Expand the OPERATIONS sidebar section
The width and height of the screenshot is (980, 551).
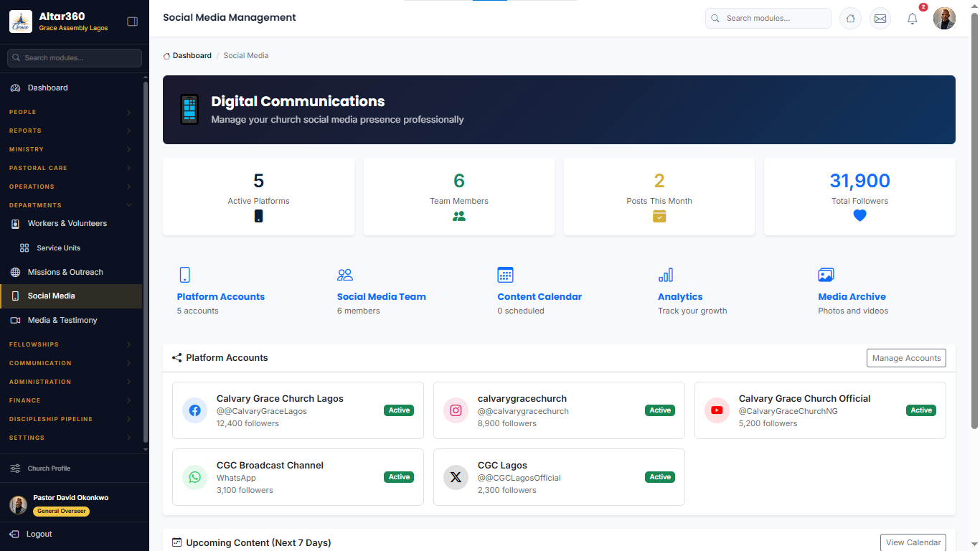71,187
